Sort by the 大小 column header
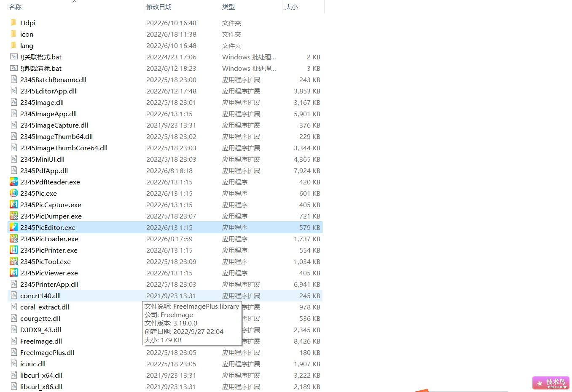 point(292,7)
